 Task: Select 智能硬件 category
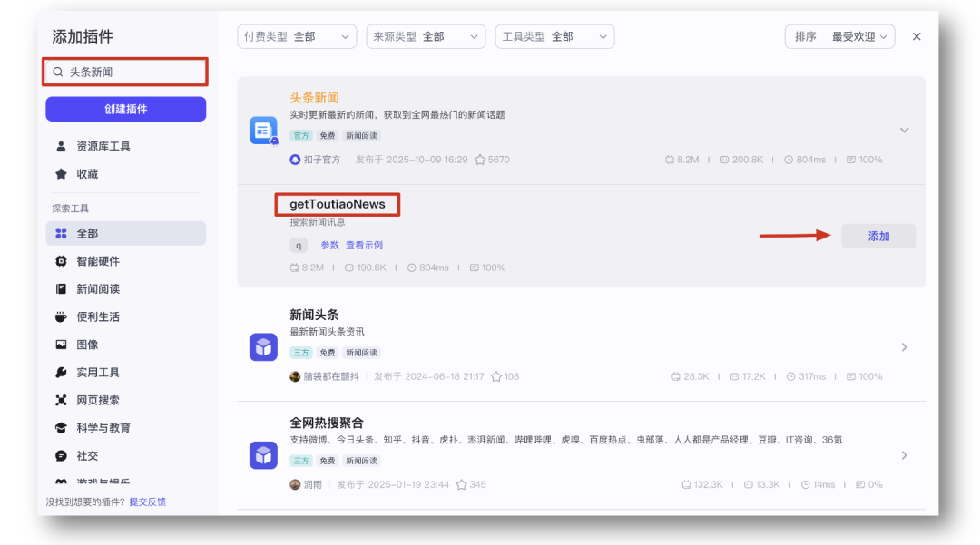point(125,261)
